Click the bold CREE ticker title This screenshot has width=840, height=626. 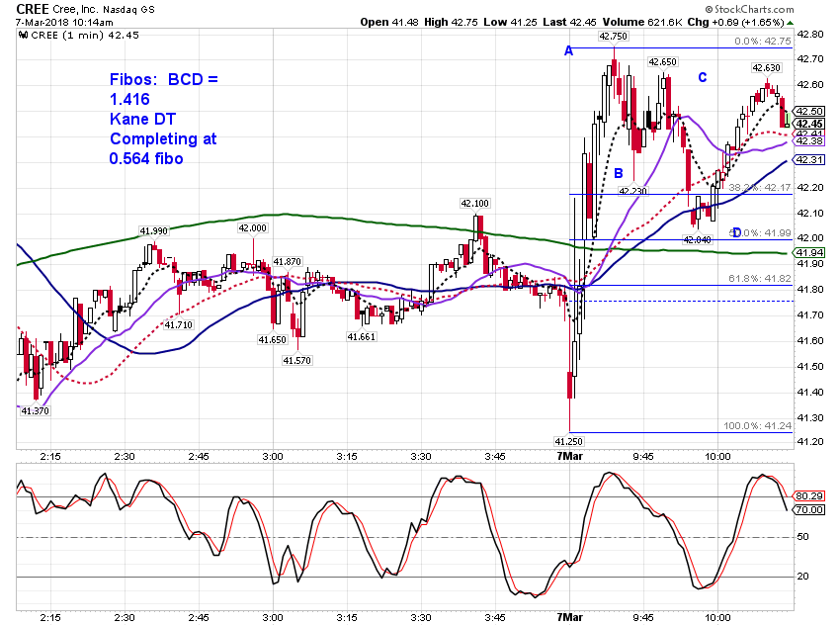click(33, 9)
